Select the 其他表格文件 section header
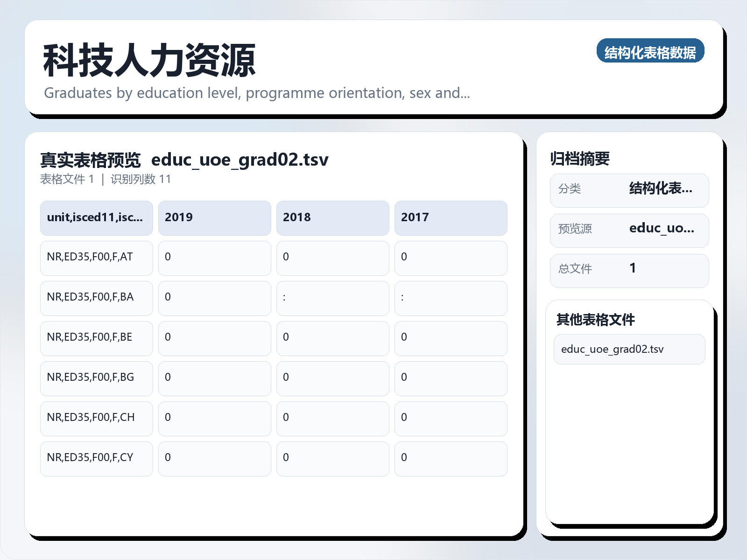Screen dimensions: 747x560 click(x=597, y=320)
